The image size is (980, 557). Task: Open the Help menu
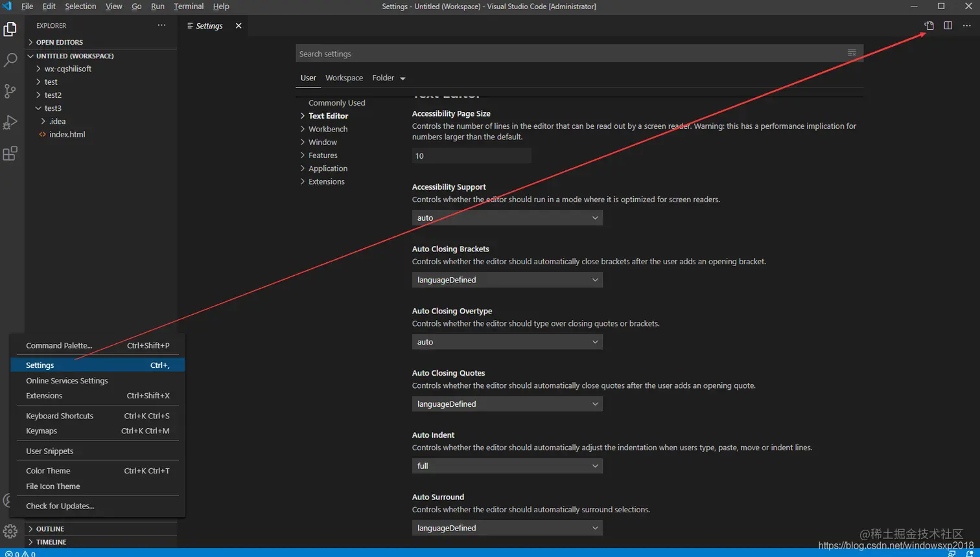pos(221,6)
